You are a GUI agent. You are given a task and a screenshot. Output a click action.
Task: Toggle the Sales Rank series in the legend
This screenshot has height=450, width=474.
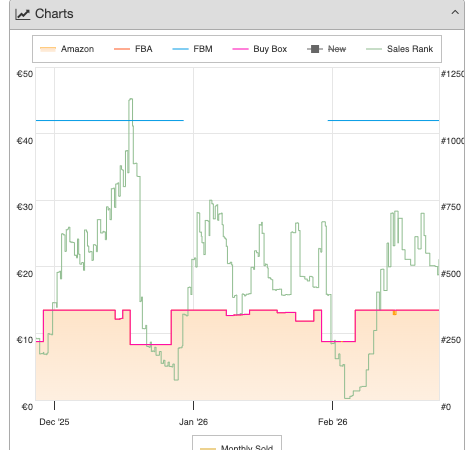[x=399, y=49]
